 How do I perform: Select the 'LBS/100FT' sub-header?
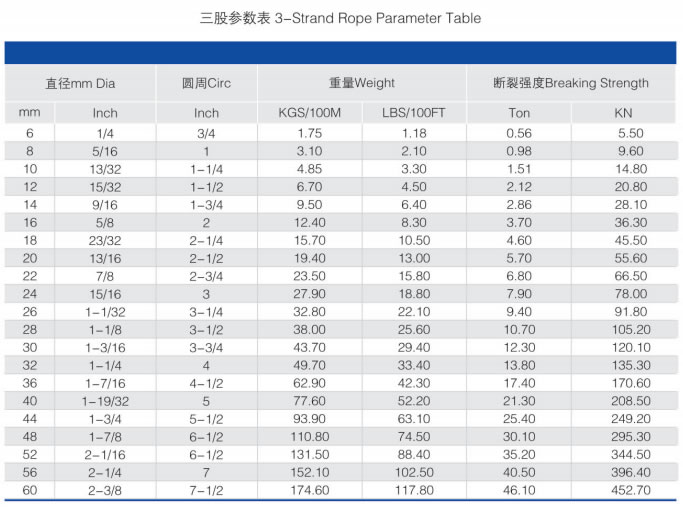click(413, 113)
